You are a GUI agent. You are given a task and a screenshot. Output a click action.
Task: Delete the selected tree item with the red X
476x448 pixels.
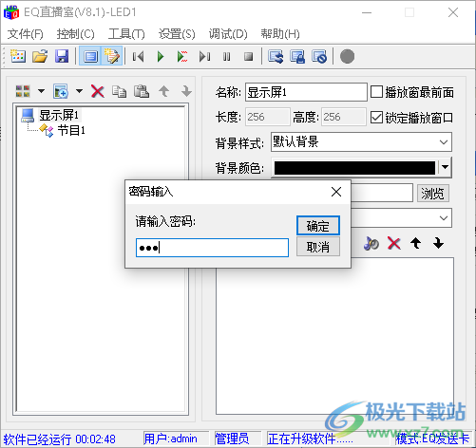tap(98, 91)
